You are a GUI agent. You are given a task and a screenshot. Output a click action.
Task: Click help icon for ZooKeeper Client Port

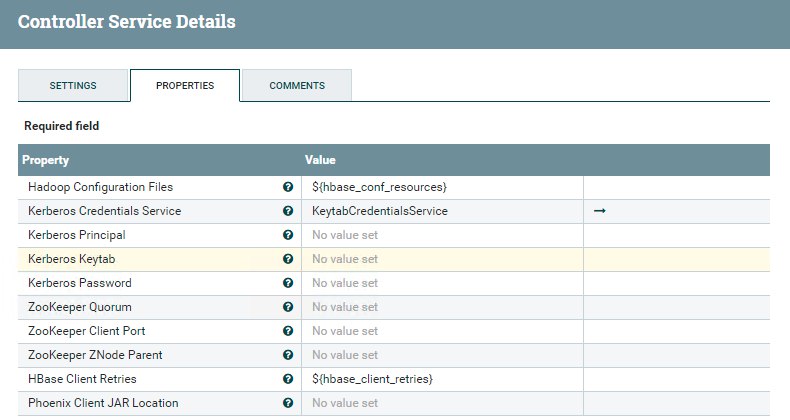click(288, 331)
